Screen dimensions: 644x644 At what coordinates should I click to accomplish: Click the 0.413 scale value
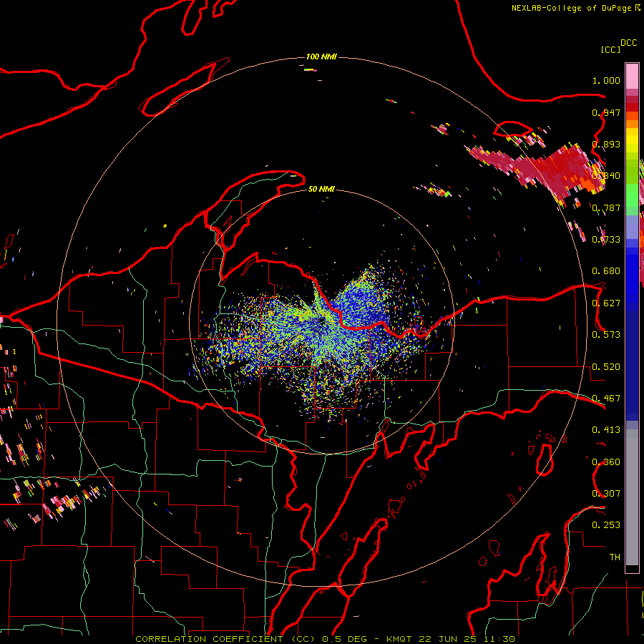606,429
